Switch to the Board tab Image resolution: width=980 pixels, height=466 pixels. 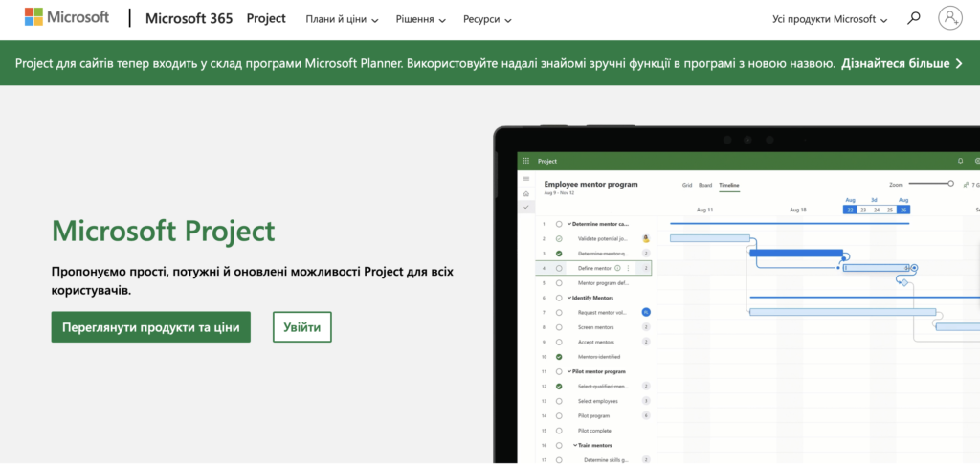pyautogui.click(x=705, y=185)
